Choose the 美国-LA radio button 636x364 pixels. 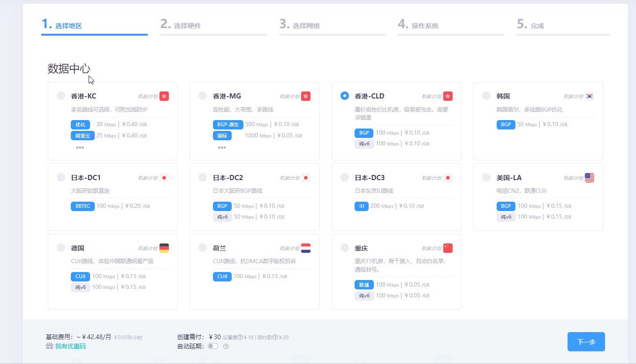(487, 177)
